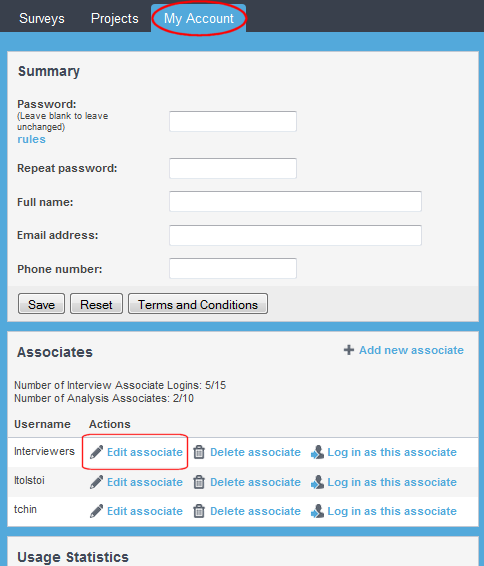Open the password rules link
This screenshot has width=484, height=566.
pyautogui.click(x=31, y=139)
